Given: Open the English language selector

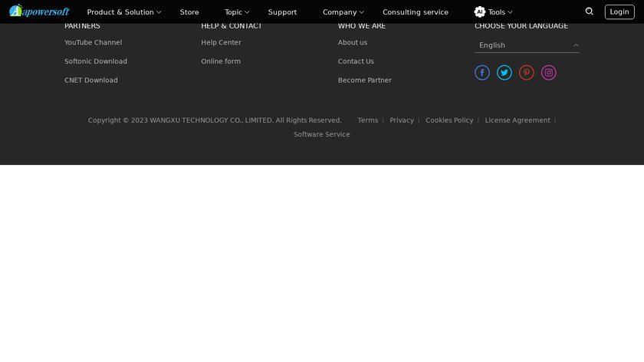Looking at the screenshot, I should tap(527, 45).
